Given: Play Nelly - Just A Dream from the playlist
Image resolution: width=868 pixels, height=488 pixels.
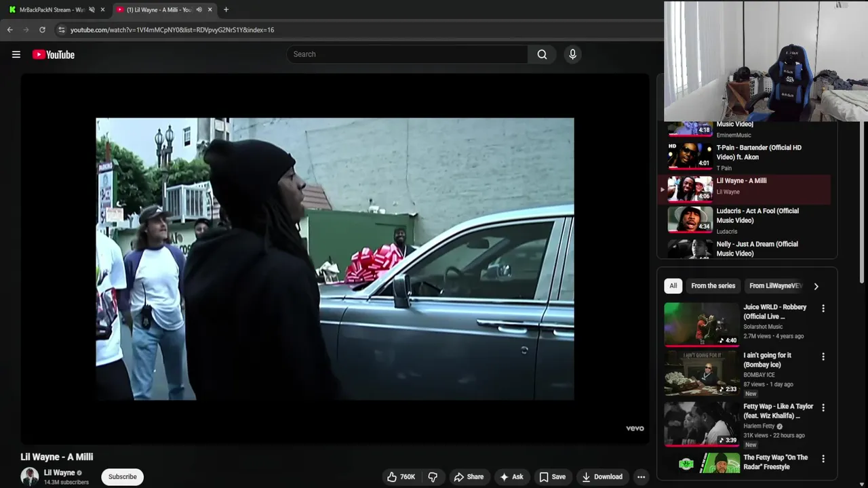Looking at the screenshot, I should [746, 248].
